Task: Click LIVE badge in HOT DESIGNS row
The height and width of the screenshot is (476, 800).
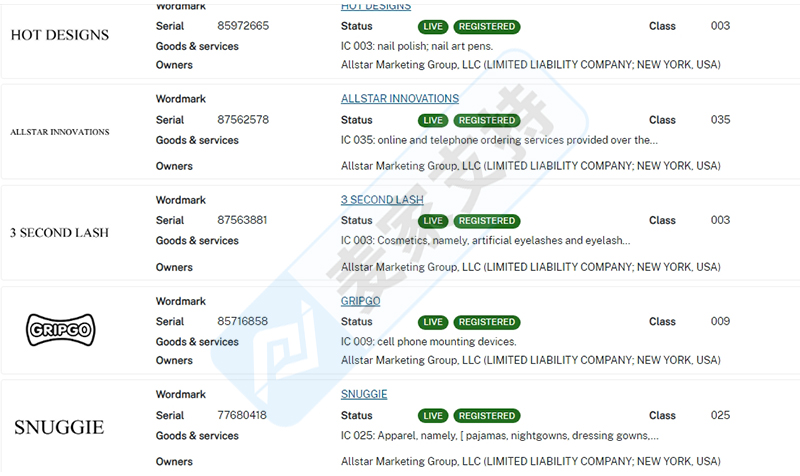Action: click(433, 27)
